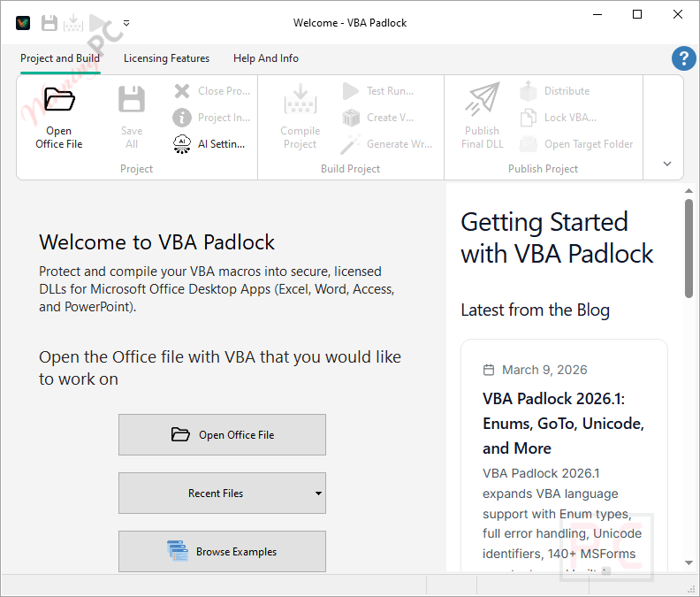Click the vertical scrollbar thumb in blog panel
This screenshot has width=700, height=597.
(689, 249)
